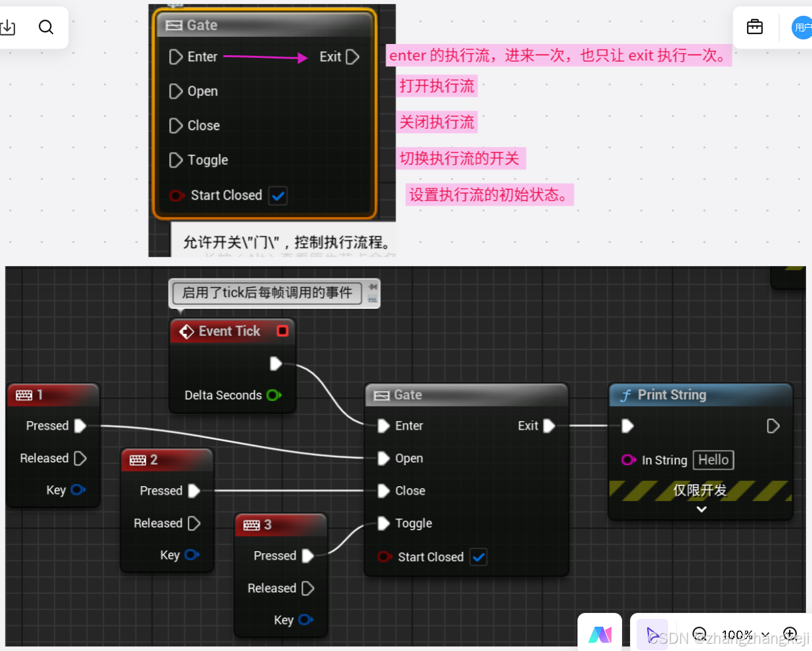Click the '打开执行流' annotation

pos(437,86)
